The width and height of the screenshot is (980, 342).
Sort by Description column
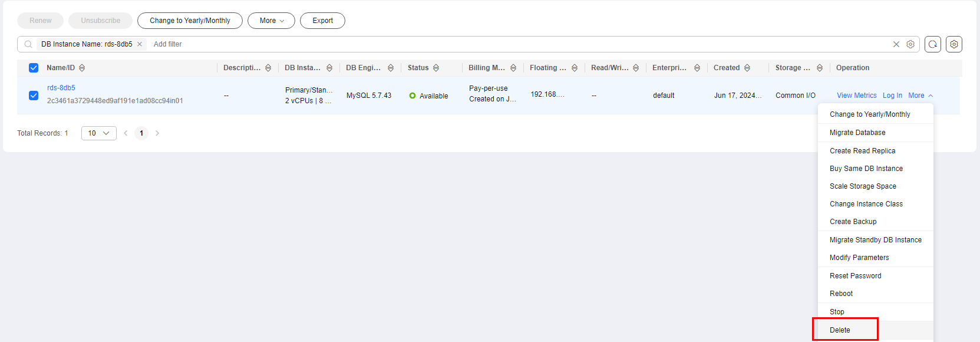click(268, 68)
